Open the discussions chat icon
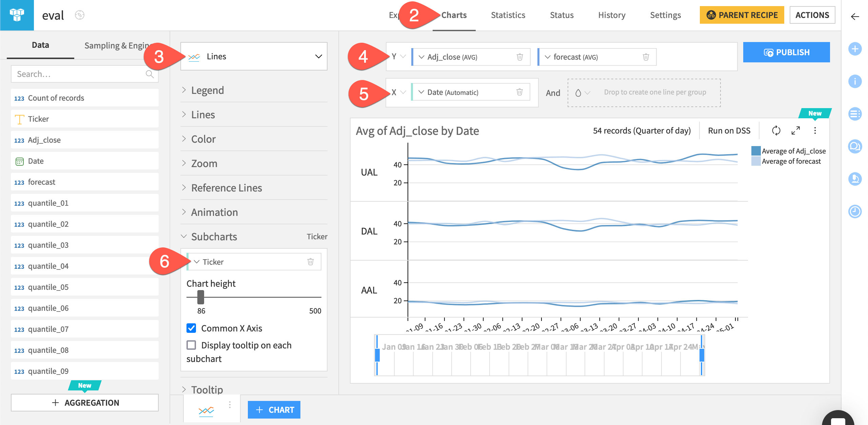Screen dimensions: 868x425 pos(855,146)
